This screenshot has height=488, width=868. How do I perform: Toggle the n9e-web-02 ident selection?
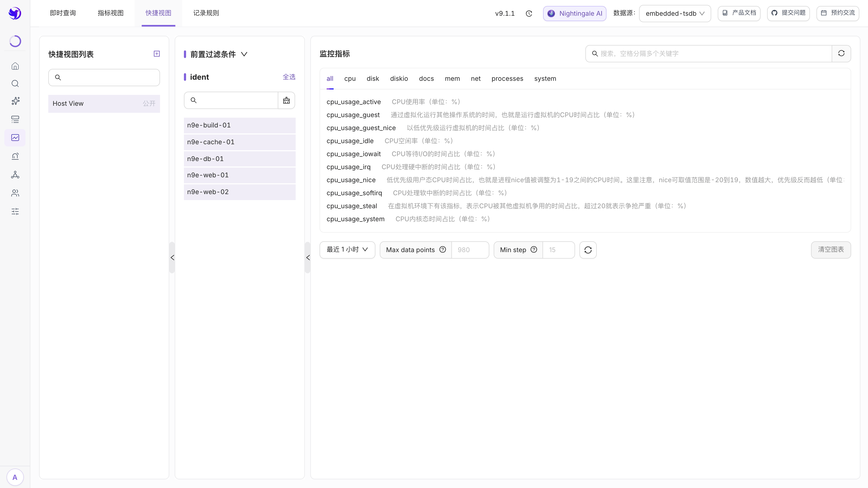240,192
